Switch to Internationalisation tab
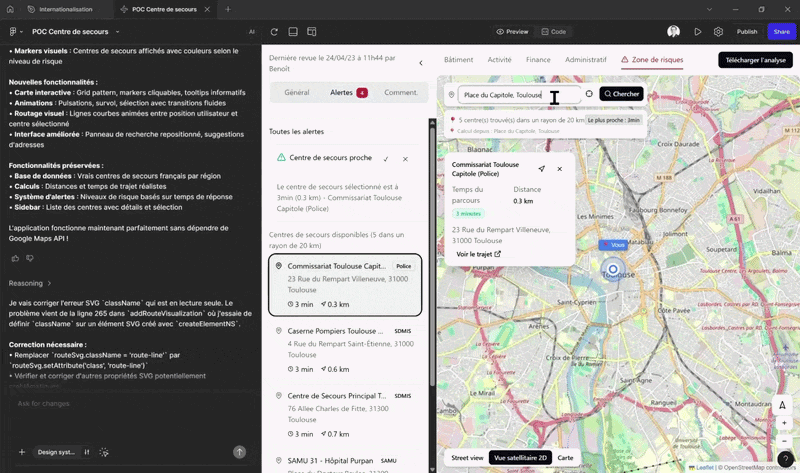 (61, 9)
